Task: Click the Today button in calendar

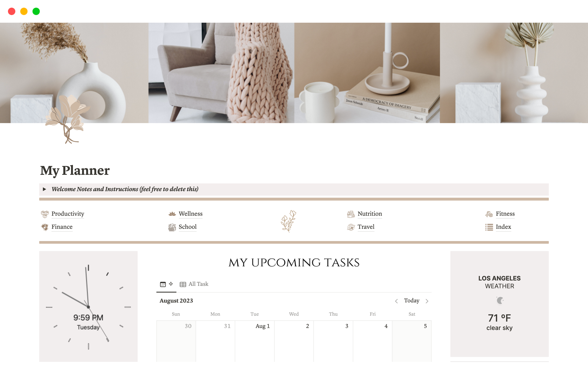Action: [411, 301]
